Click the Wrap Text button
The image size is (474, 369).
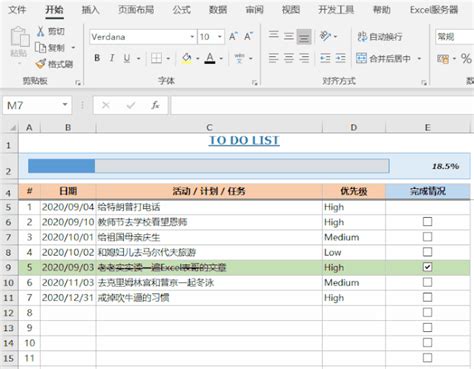(380, 36)
